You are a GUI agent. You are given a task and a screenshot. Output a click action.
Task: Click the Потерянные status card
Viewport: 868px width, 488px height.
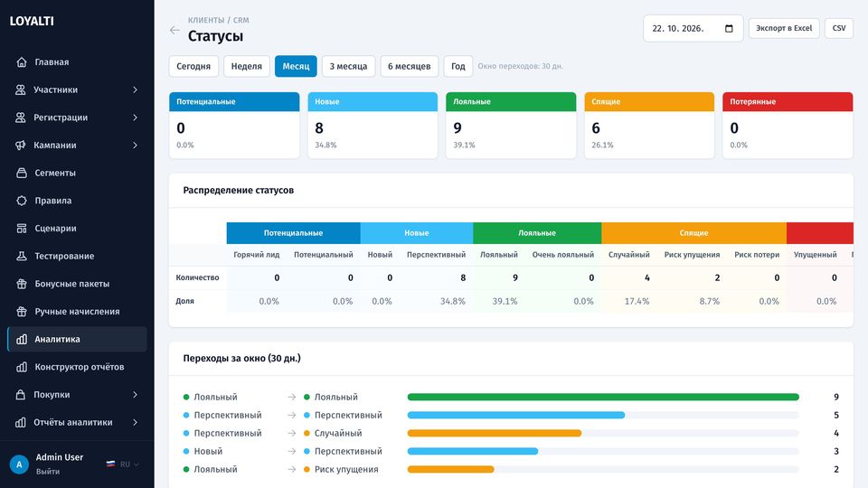pos(788,125)
